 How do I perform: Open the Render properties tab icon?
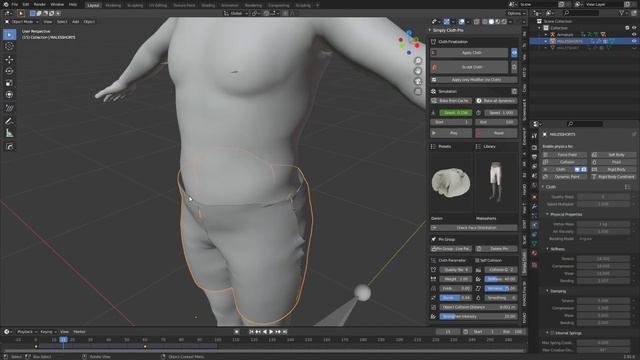(x=534, y=147)
